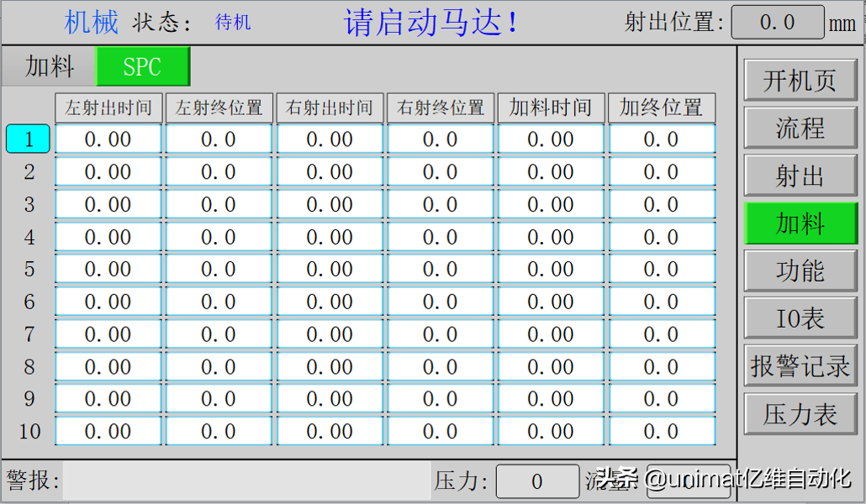The image size is (866, 504).
Task: Select row 5 右射出时间 cell
Action: tap(330, 270)
